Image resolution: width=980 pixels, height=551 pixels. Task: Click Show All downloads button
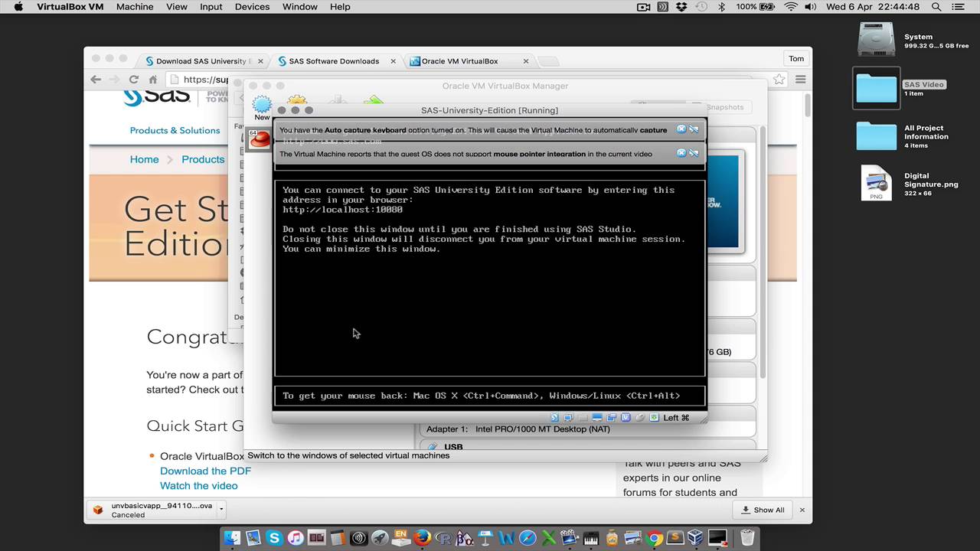pos(763,510)
